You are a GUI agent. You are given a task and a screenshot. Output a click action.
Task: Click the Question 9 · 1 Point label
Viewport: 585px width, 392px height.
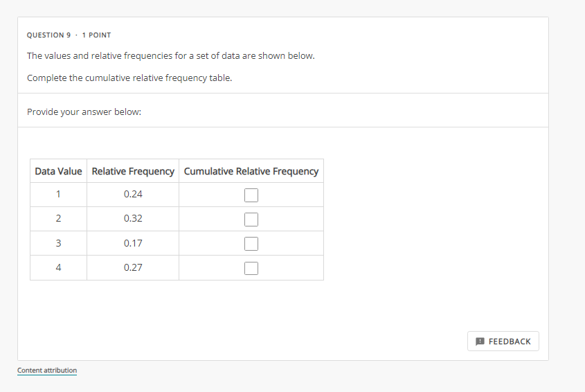tap(69, 35)
